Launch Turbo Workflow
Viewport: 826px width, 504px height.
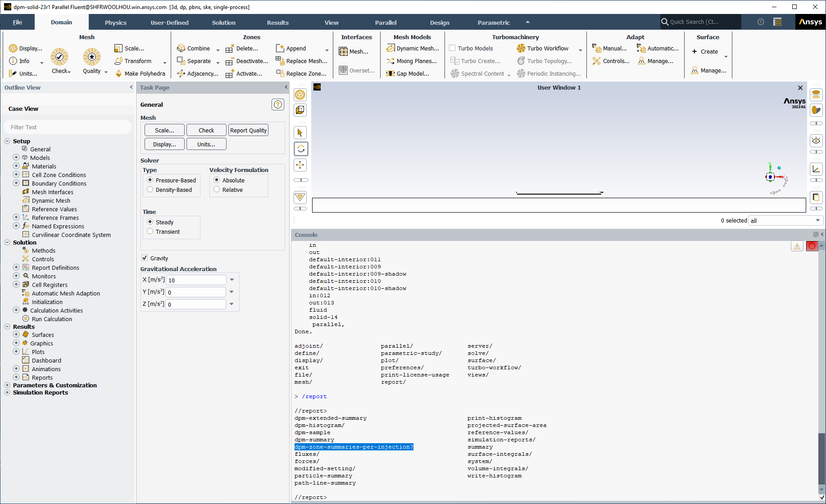point(543,48)
